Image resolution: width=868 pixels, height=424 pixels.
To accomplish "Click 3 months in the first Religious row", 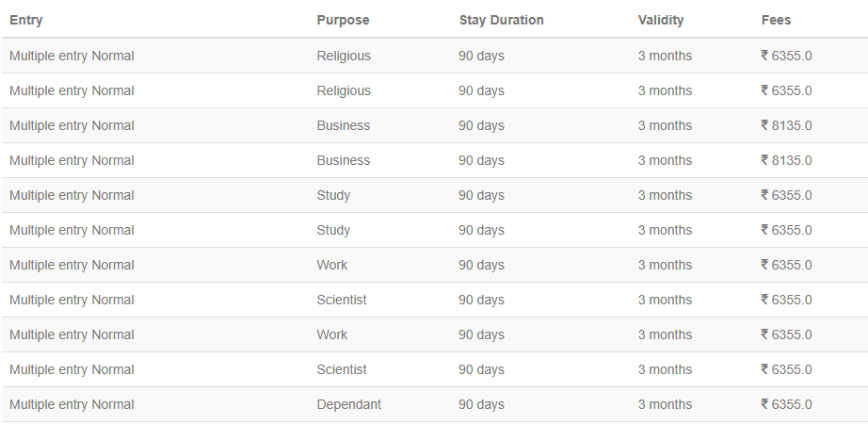I will tap(665, 56).
